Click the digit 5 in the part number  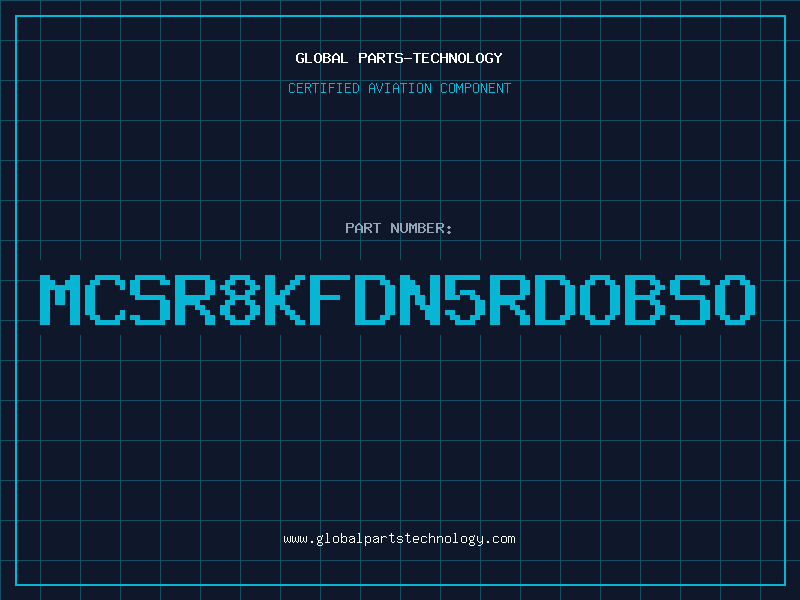coord(464,299)
